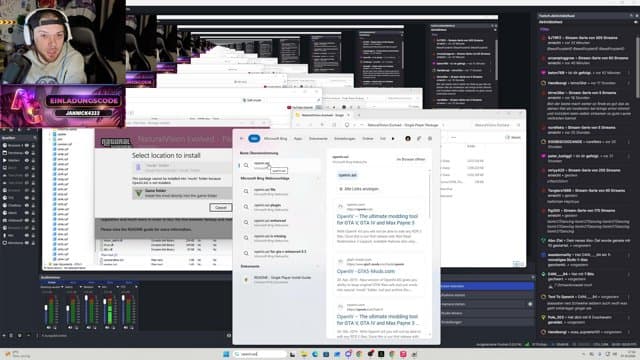Open second mixer channel dropdown arrow

point(81,287)
